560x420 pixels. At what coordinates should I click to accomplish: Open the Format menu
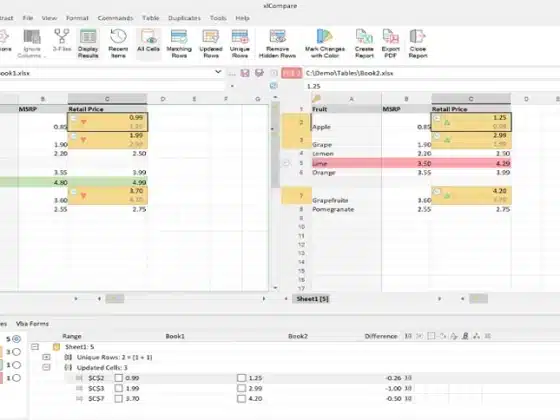point(77,18)
